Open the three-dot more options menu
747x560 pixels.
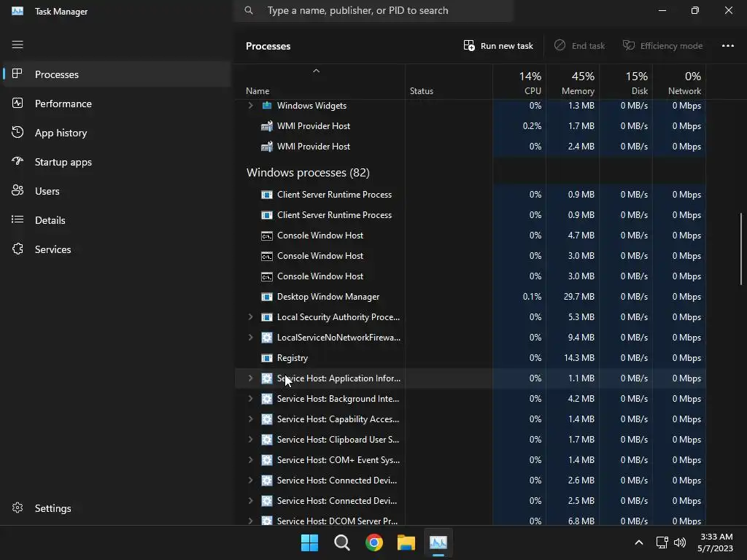727,46
